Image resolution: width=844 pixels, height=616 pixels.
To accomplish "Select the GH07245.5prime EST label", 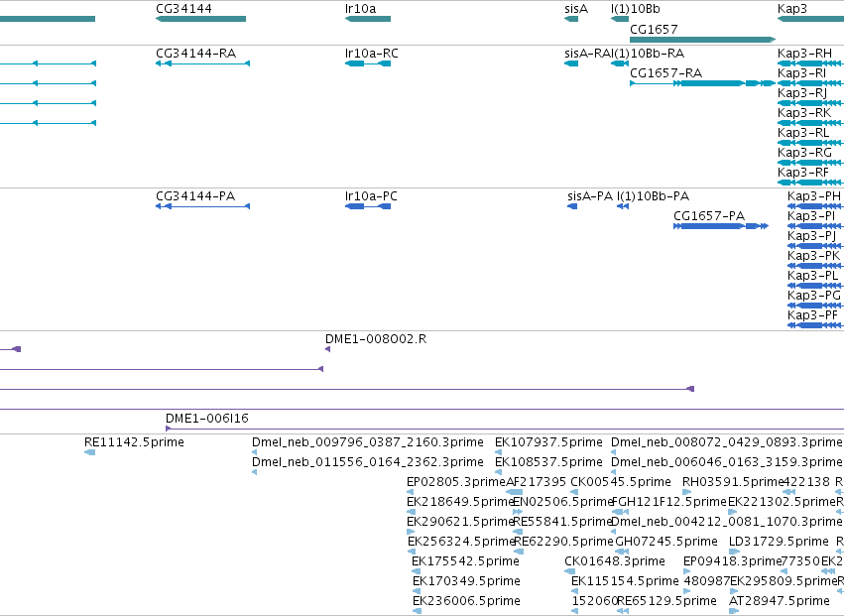I will 666,542.
